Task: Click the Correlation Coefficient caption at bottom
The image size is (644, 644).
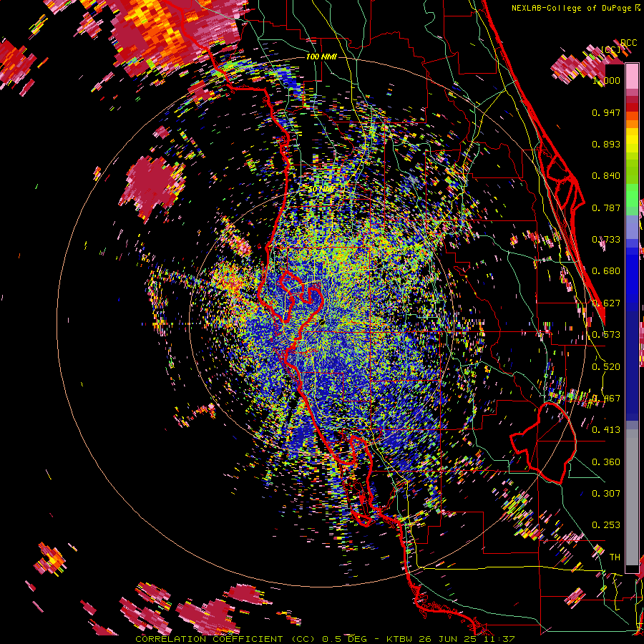Action: 325,639
